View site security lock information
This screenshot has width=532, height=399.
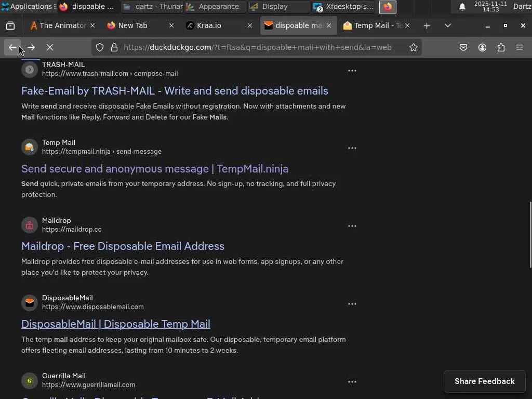(x=114, y=47)
